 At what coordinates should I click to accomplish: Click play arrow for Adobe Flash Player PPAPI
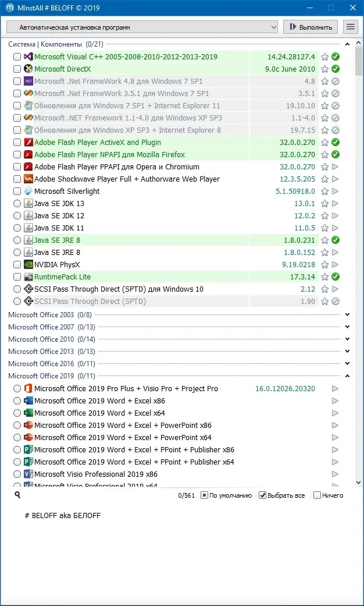coord(336,167)
